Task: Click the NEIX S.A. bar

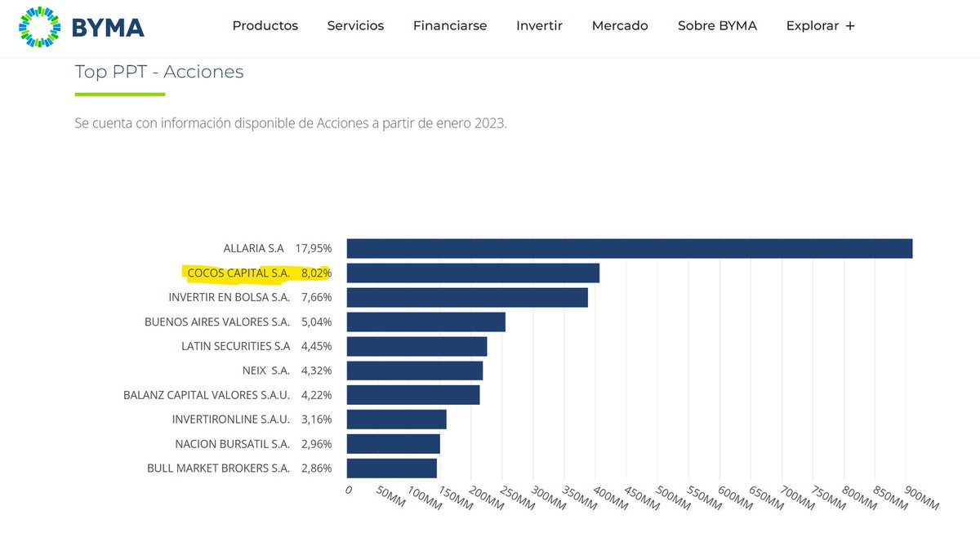Action: click(415, 371)
